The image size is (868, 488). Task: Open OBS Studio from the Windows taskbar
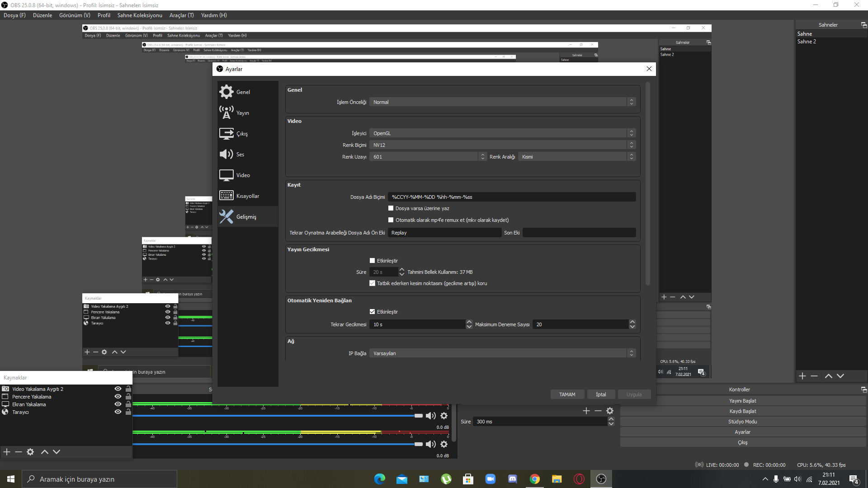tap(601, 479)
